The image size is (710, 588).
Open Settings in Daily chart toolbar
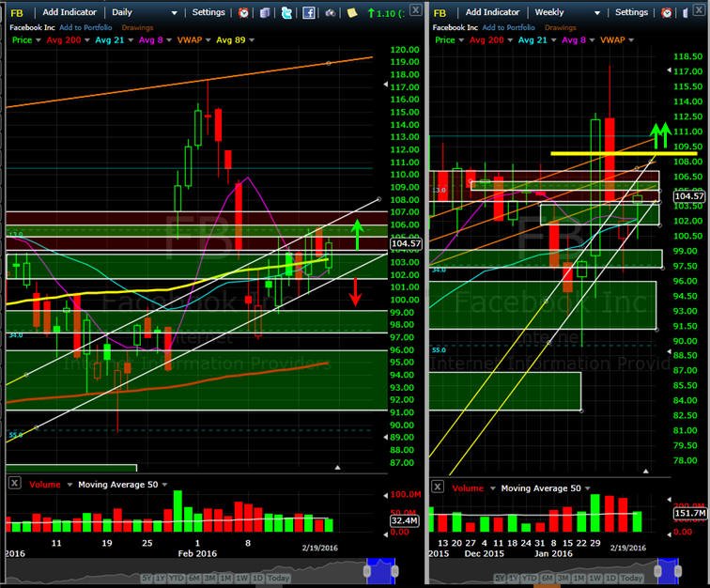pos(208,12)
